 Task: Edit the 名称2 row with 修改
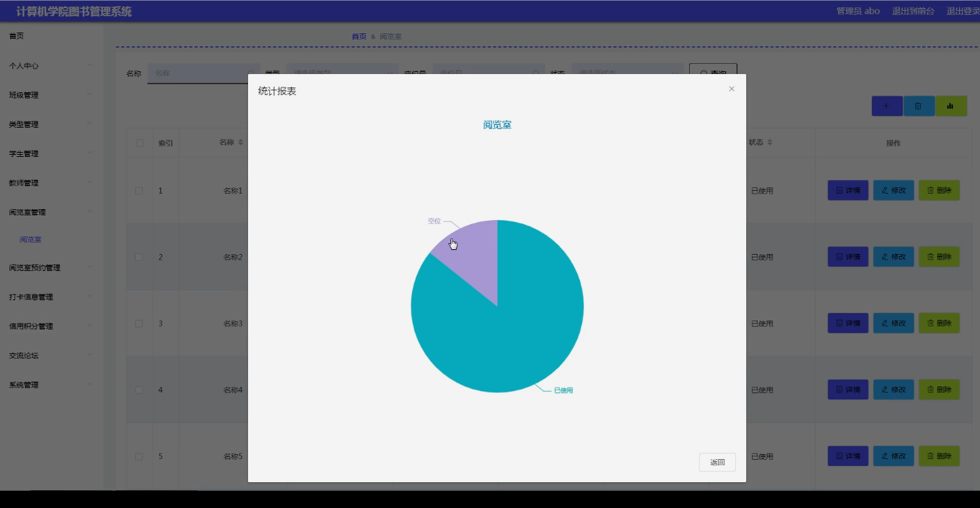pos(894,257)
